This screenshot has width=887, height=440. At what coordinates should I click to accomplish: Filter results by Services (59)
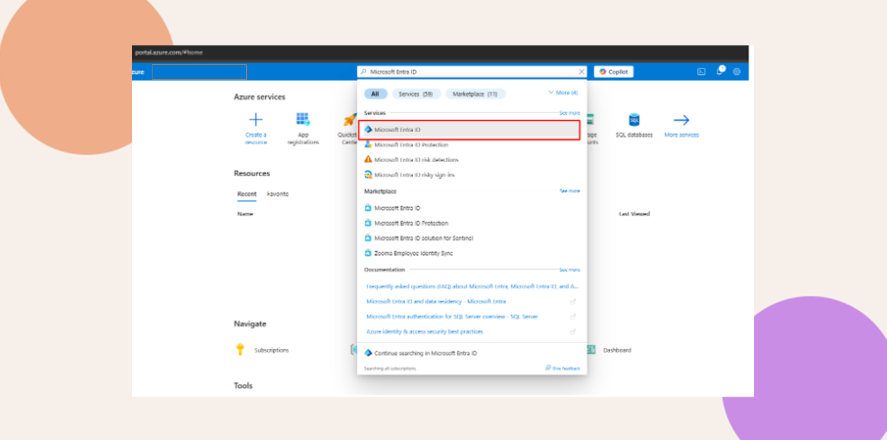point(416,94)
